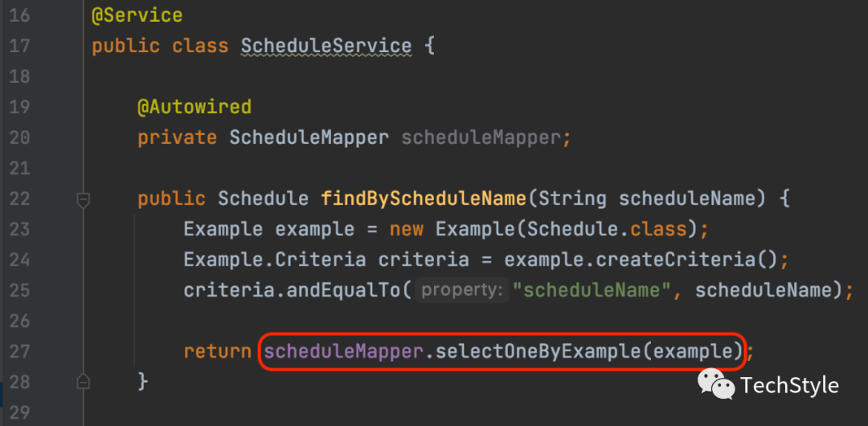The height and width of the screenshot is (426, 868).
Task: Click the property: parameter hint
Action: coord(463,290)
